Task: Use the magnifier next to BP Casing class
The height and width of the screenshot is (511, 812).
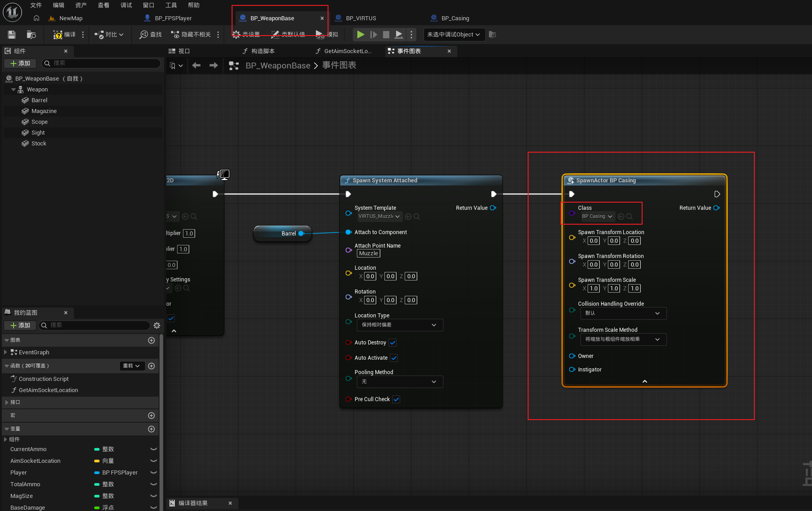Action: [630, 217]
